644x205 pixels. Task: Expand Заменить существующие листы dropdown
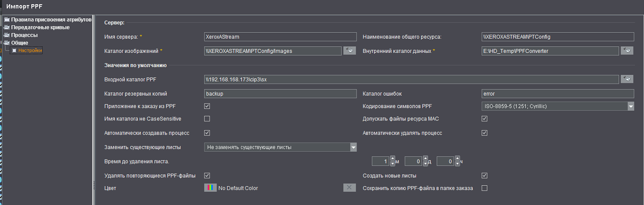(353, 147)
